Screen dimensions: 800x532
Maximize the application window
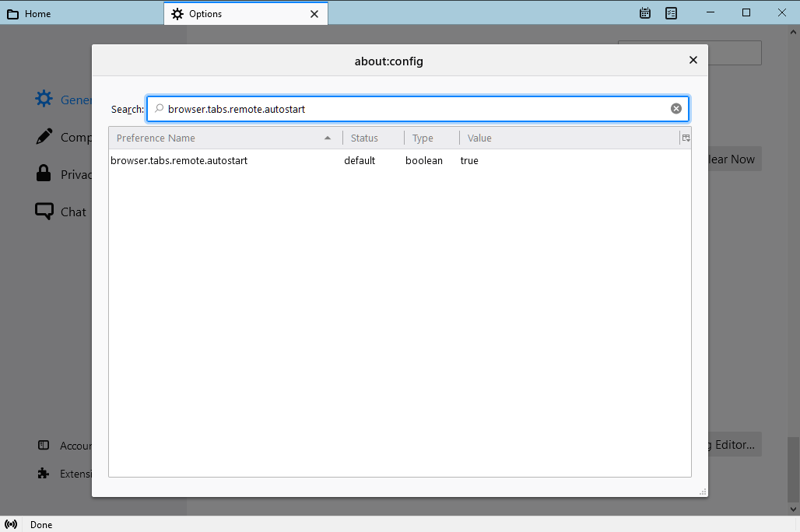coord(746,12)
